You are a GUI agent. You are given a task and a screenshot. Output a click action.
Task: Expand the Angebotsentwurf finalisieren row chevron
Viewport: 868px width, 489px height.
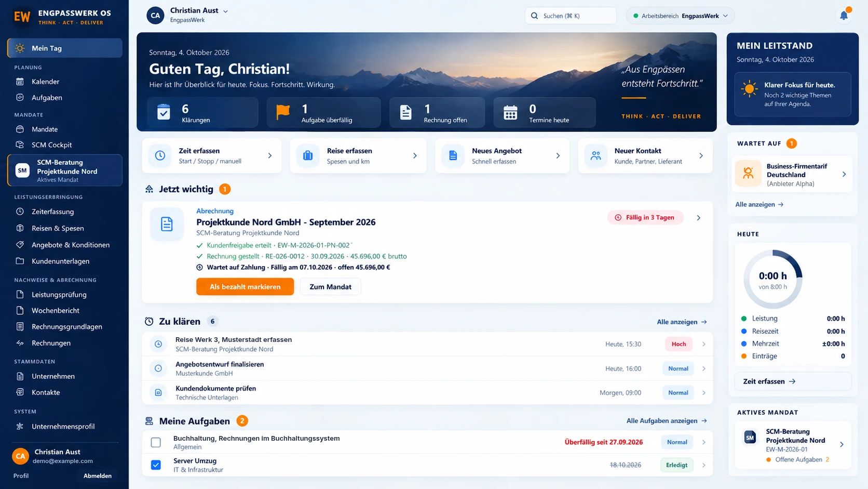click(x=704, y=368)
